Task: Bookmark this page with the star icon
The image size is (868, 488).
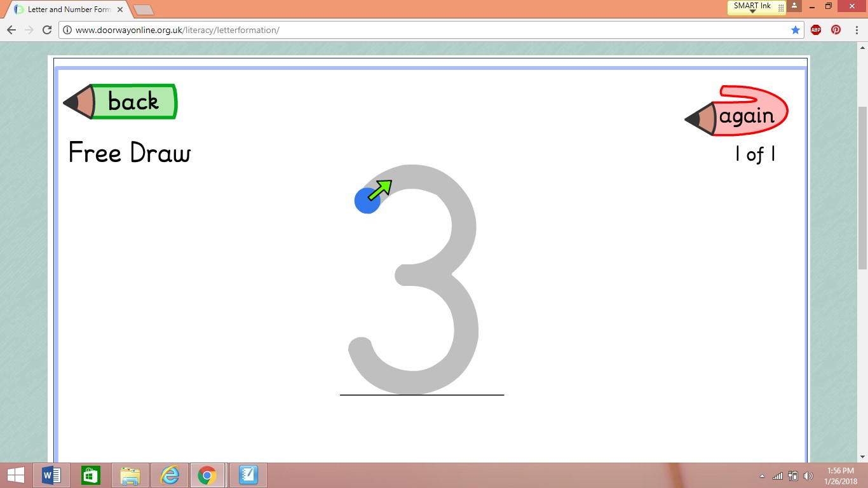Action: [796, 30]
